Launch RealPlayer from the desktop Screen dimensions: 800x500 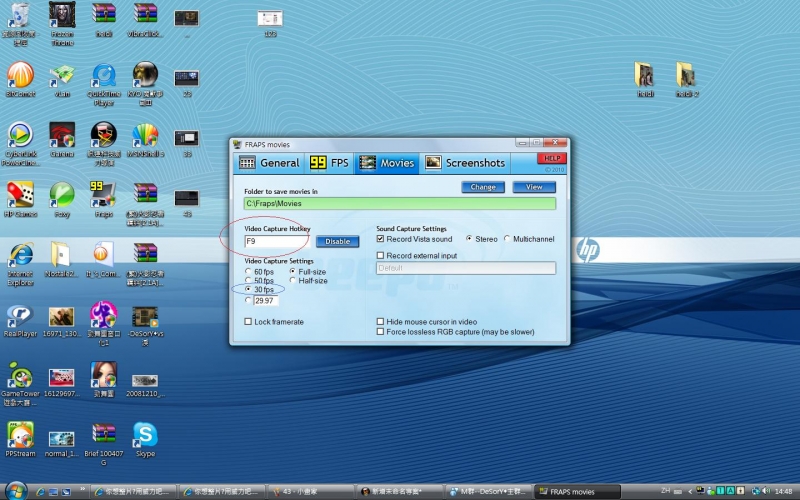coord(20,316)
